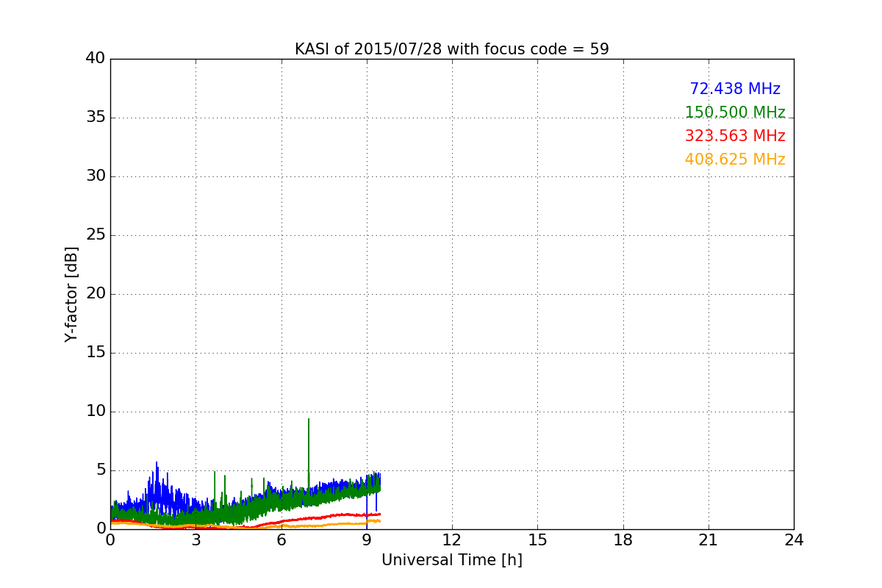
Task: Click y-axis tick label 25
Action: pyautogui.click(x=96, y=235)
